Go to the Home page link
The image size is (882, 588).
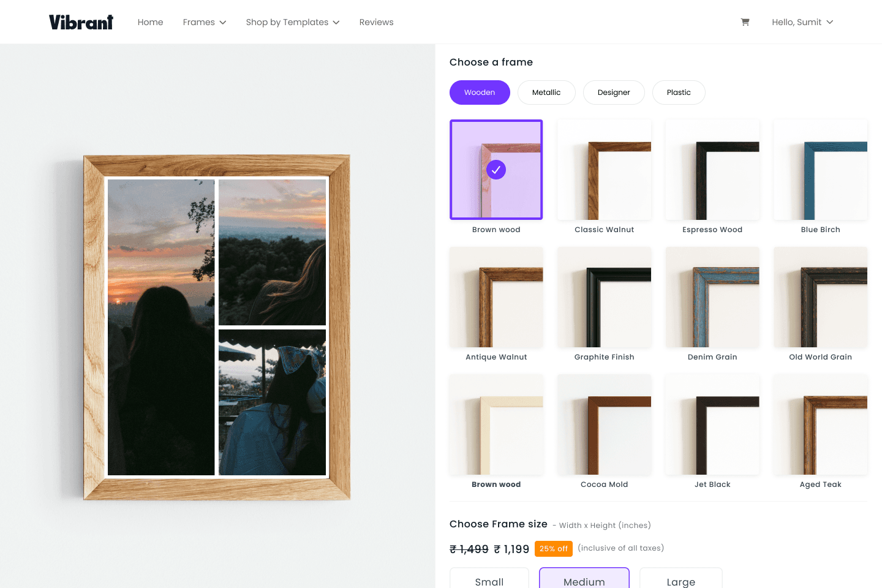pos(150,22)
